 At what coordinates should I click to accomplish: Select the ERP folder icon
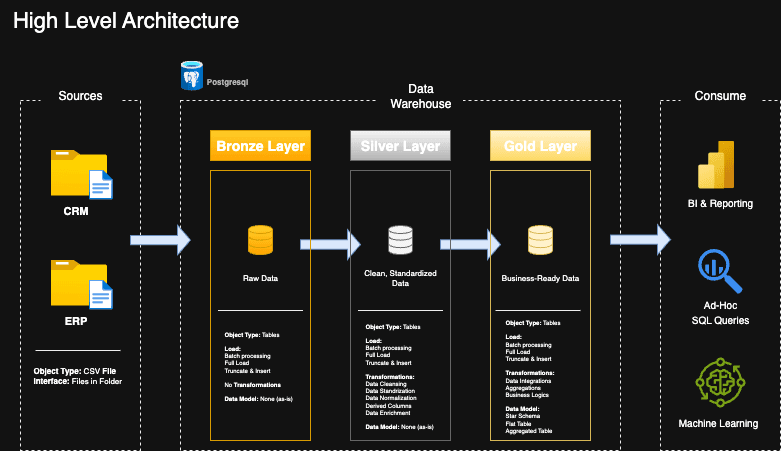78,284
